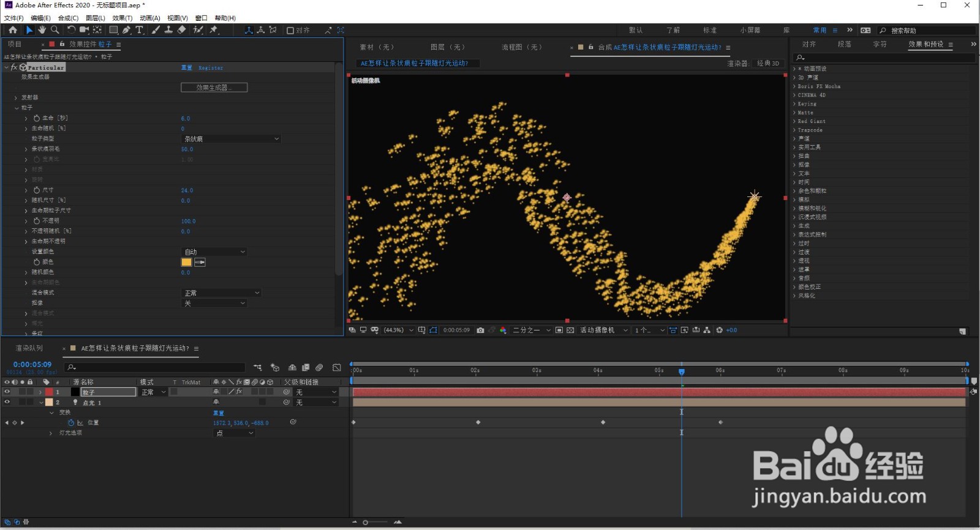Open the timeline graph editor icon

pyautogui.click(x=337, y=367)
